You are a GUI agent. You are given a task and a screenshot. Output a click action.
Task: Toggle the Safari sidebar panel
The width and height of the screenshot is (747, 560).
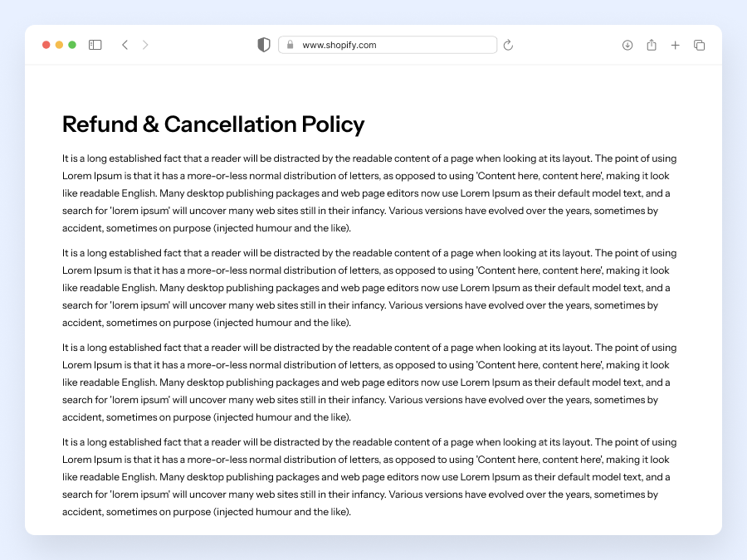pyautogui.click(x=95, y=45)
